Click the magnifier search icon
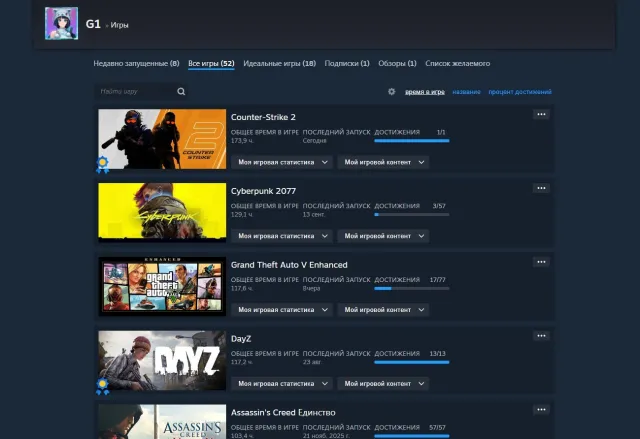 click(181, 91)
